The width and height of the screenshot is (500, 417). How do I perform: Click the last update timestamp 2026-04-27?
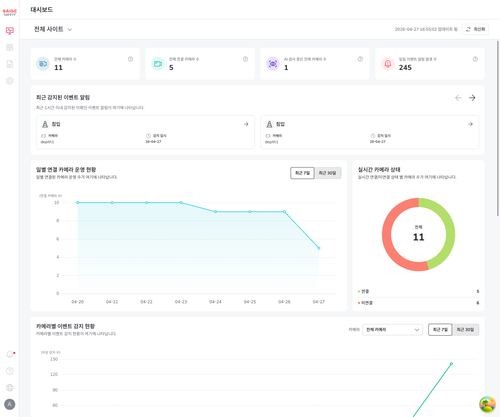(426, 29)
